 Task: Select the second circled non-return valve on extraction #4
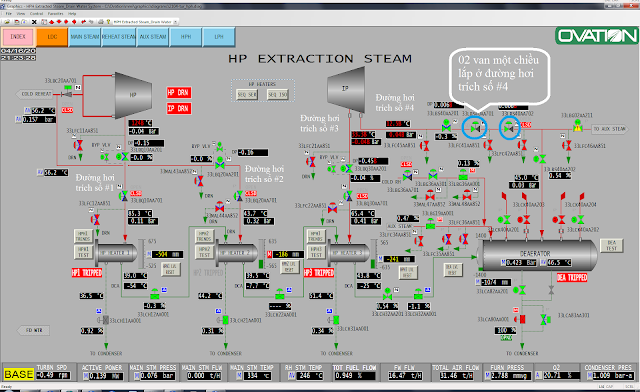click(x=509, y=128)
